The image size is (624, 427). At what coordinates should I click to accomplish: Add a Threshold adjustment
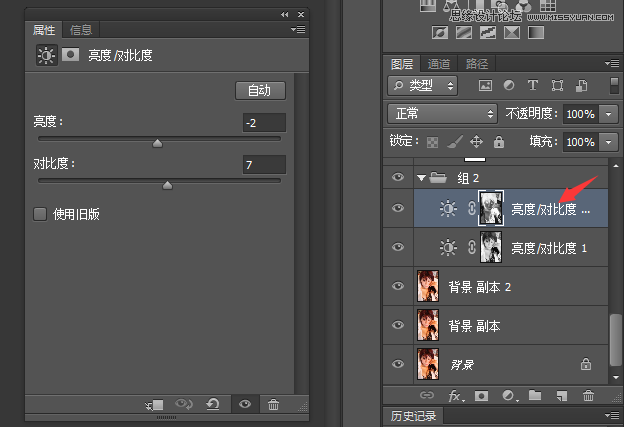tap(488, 32)
